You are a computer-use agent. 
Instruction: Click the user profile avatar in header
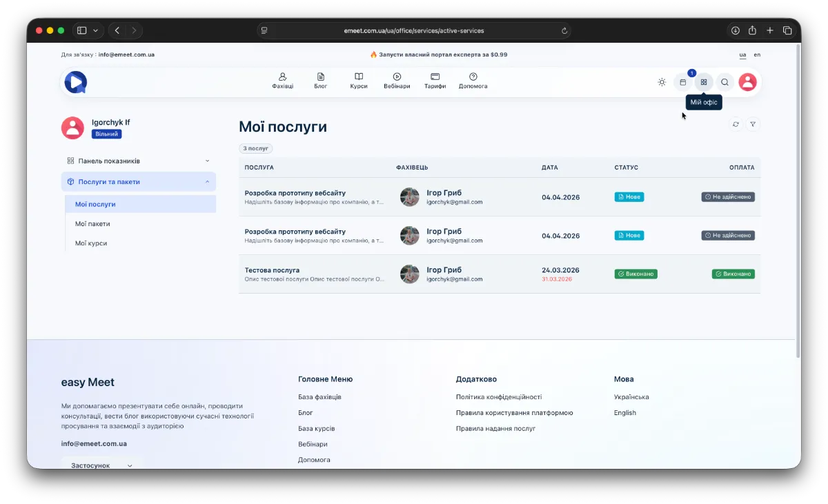coord(747,82)
